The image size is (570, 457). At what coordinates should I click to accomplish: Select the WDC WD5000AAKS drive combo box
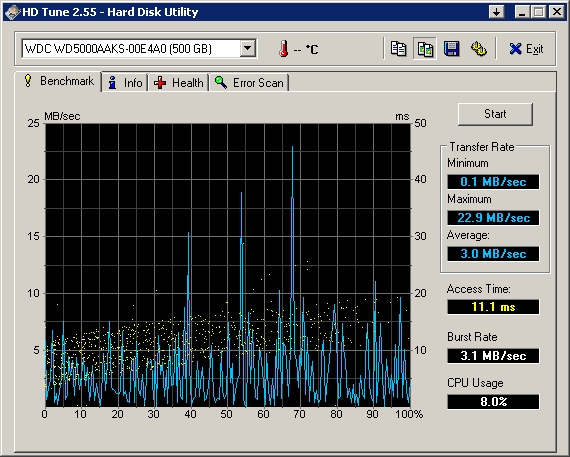pyautogui.click(x=139, y=49)
